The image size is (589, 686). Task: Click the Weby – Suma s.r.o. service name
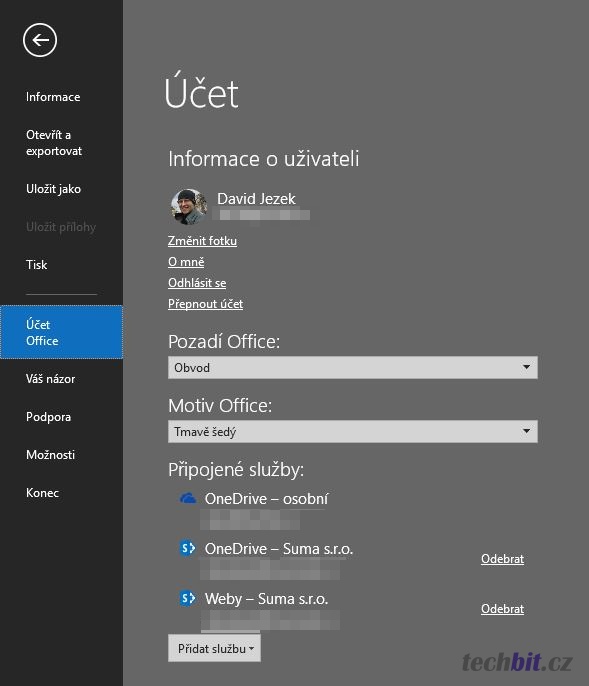266,598
